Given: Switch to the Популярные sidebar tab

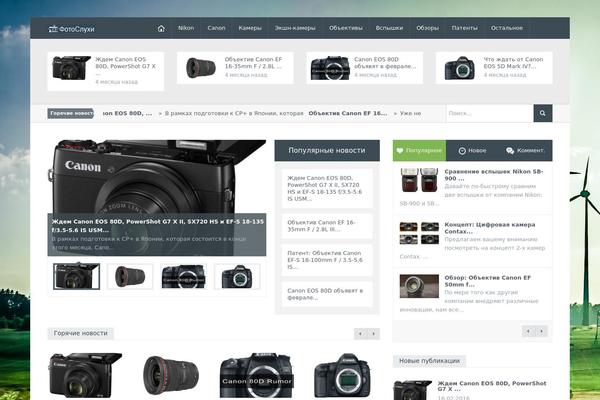Looking at the screenshot, I should pyautogui.click(x=419, y=150).
